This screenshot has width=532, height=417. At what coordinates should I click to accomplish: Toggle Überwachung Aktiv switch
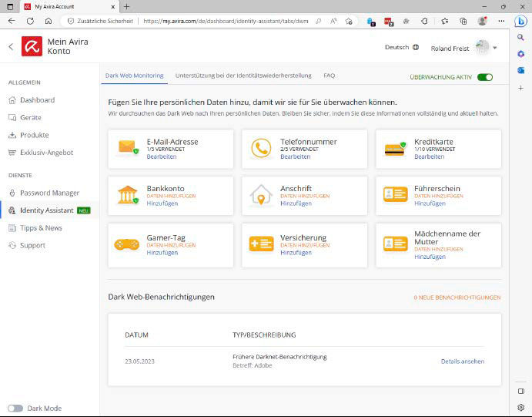[x=485, y=77]
